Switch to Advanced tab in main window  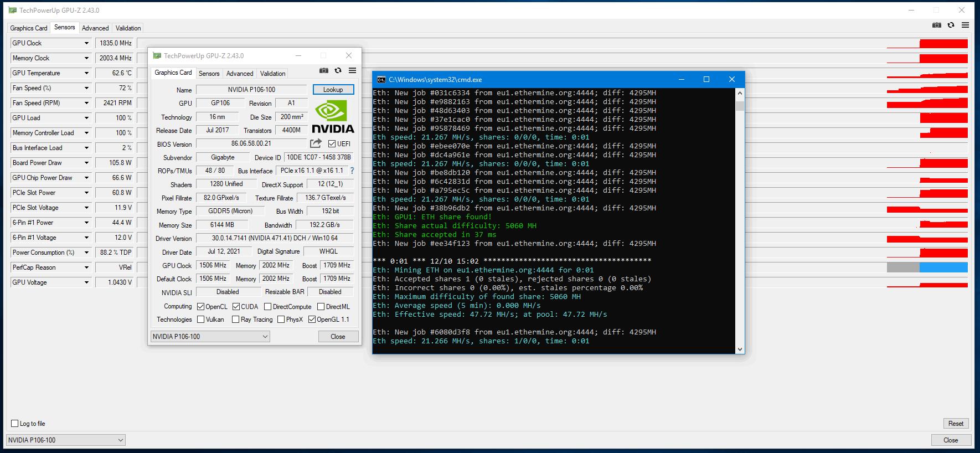(x=95, y=28)
